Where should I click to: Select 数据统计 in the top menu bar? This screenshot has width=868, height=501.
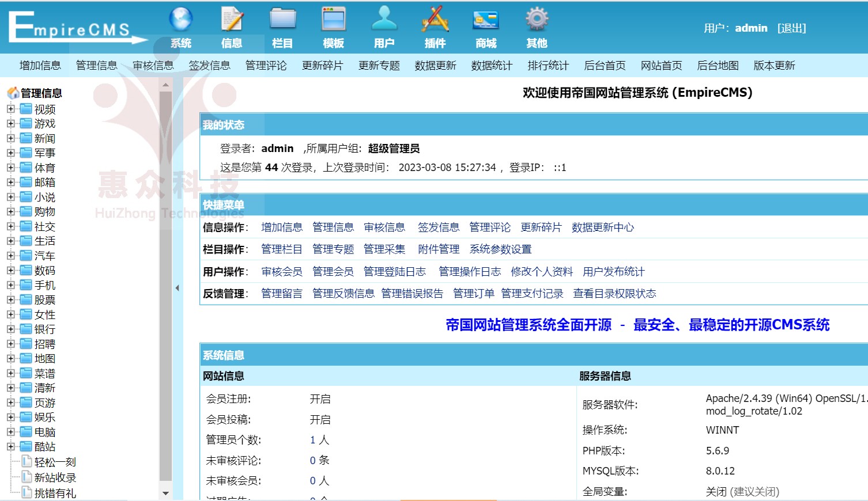click(492, 66)
